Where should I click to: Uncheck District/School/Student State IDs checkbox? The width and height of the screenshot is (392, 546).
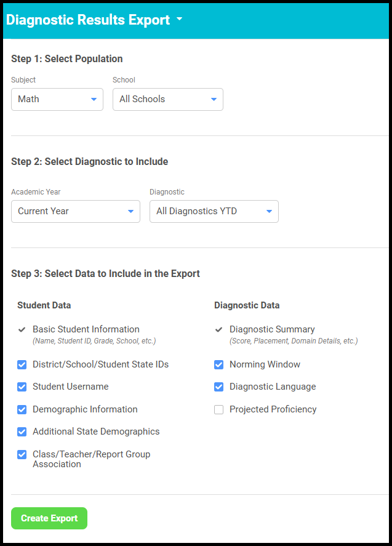pyautogui.click(x=22, y=364)
